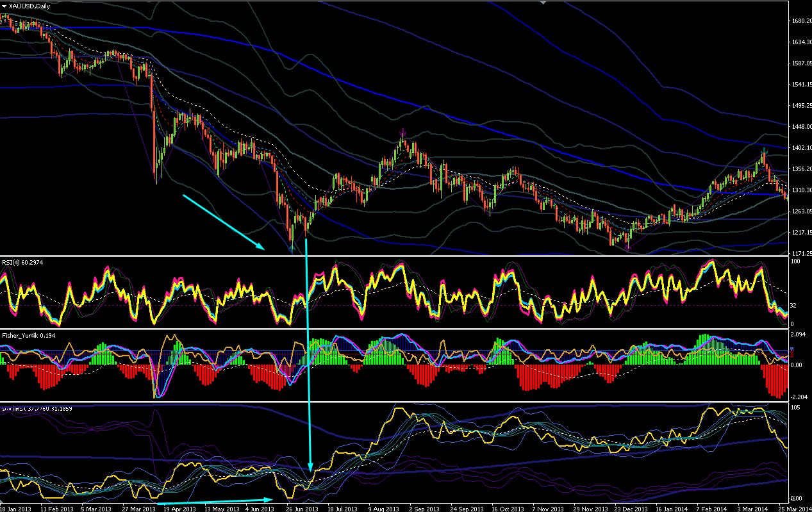
Task: Click the small triangle beside XAUUSD,Daily
Action: coord(4,5)
